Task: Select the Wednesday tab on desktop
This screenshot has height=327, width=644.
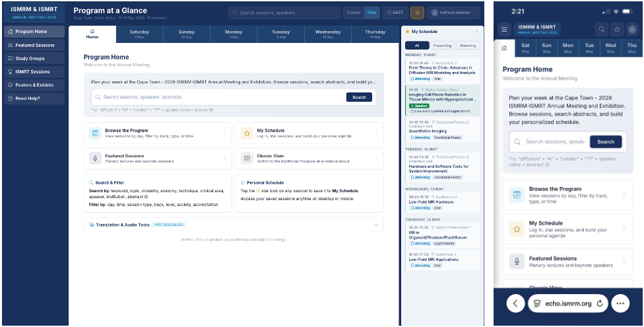Action: tap(328, 34)
